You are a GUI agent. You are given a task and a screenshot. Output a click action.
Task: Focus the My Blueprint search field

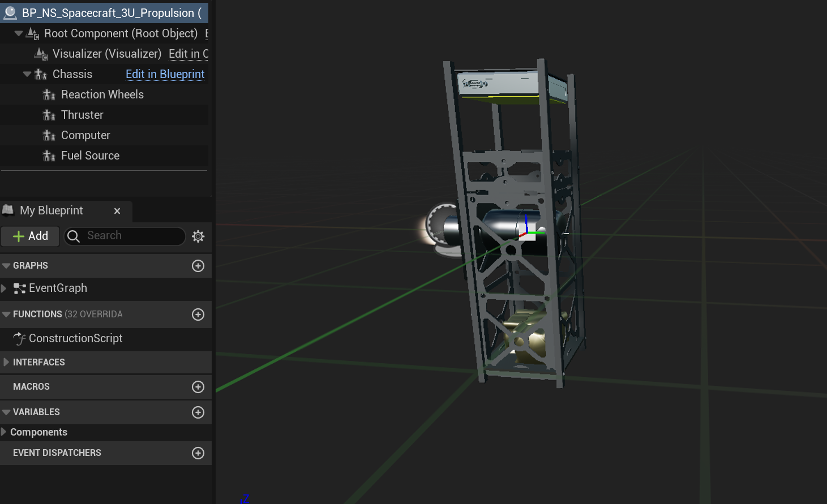point(125,236)
